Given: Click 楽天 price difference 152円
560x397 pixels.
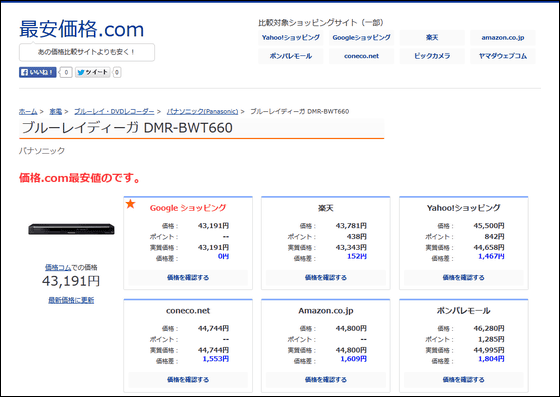Looking at the screenshot, I should click(357, 256).
